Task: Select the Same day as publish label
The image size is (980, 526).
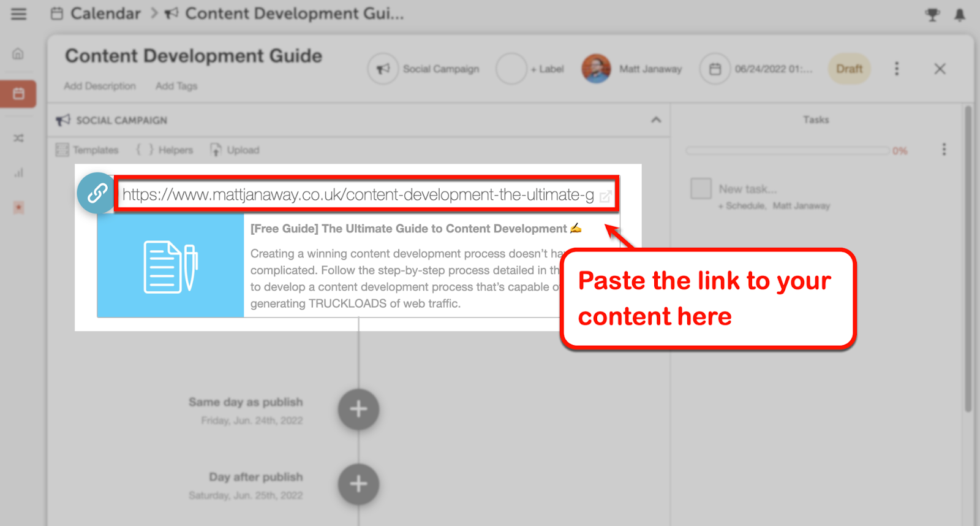Action: pyautogui.click(x=246, y=402)
